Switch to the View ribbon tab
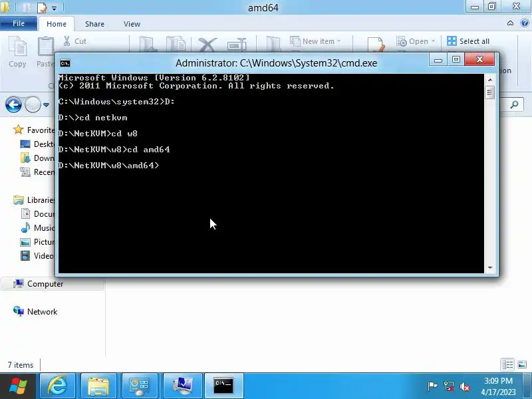Screen dimensions: 532x399 [132, 24]
